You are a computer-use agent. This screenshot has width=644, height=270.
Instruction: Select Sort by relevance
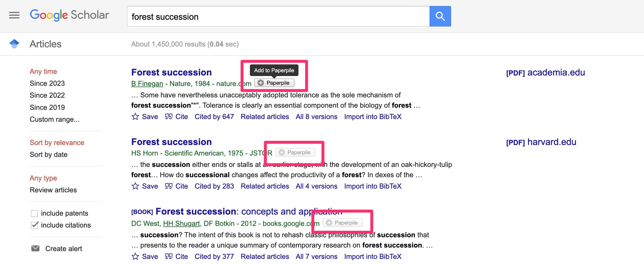(57, 143)
